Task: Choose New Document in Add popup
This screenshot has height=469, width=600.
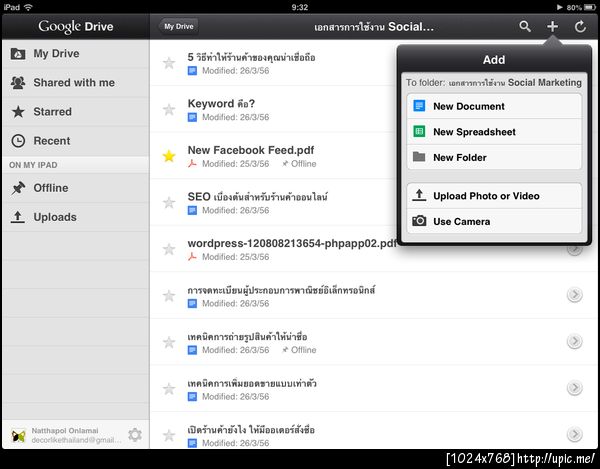Action: 494,106
